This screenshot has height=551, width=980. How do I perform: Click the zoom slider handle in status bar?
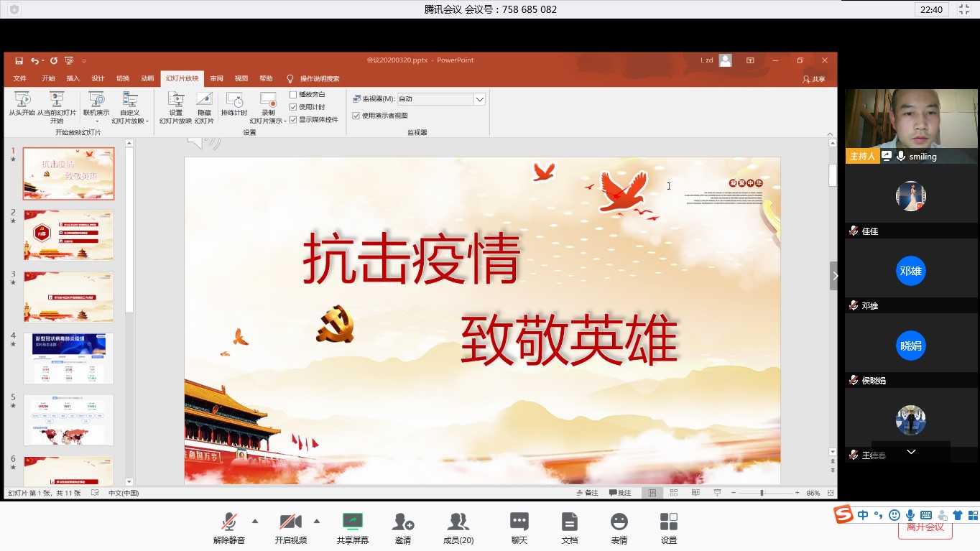coord(762,493)
